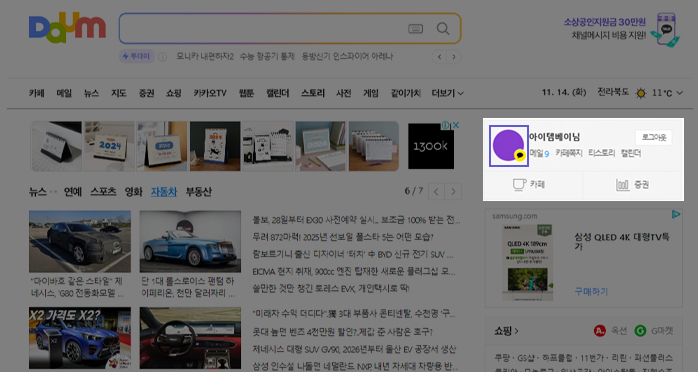Open the blue Rolls-Royce car thumbnail

point(191,242)
